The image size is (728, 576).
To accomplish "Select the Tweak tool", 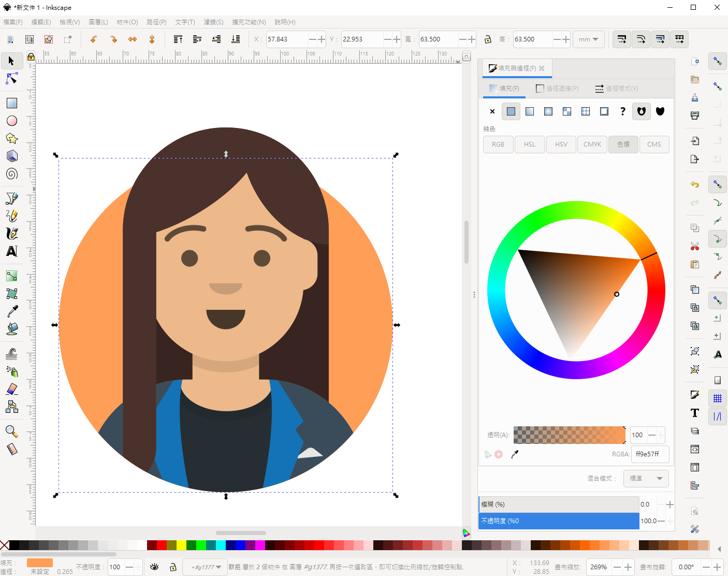I will click(11, 354).
